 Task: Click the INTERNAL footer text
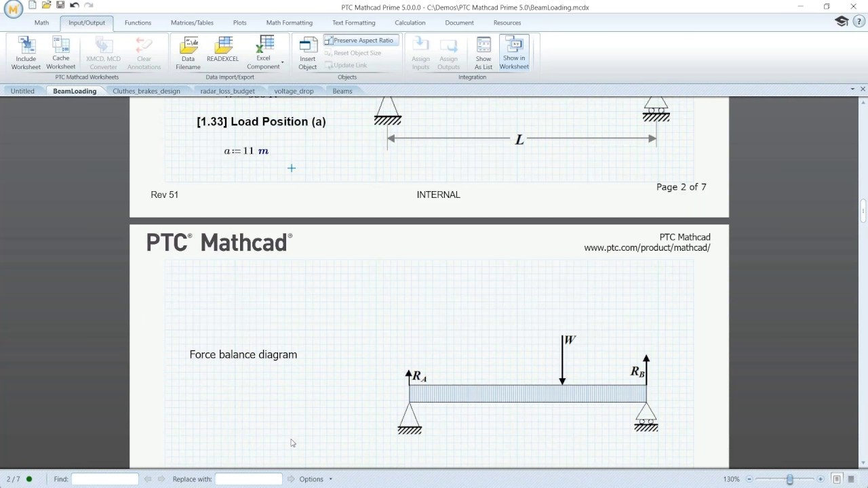coord(438,195)
